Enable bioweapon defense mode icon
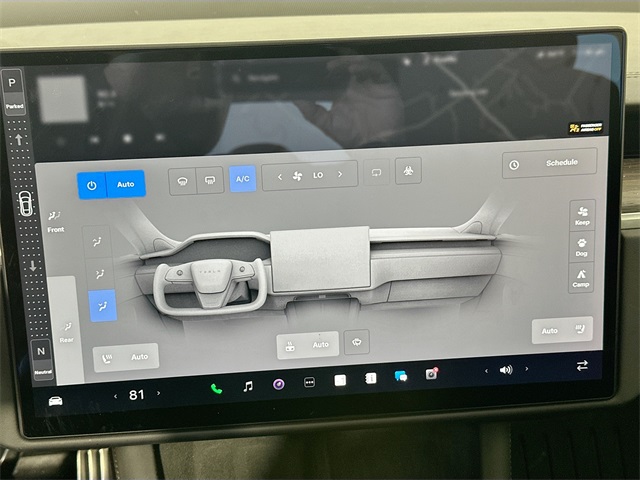 click(x=408, y=171)
